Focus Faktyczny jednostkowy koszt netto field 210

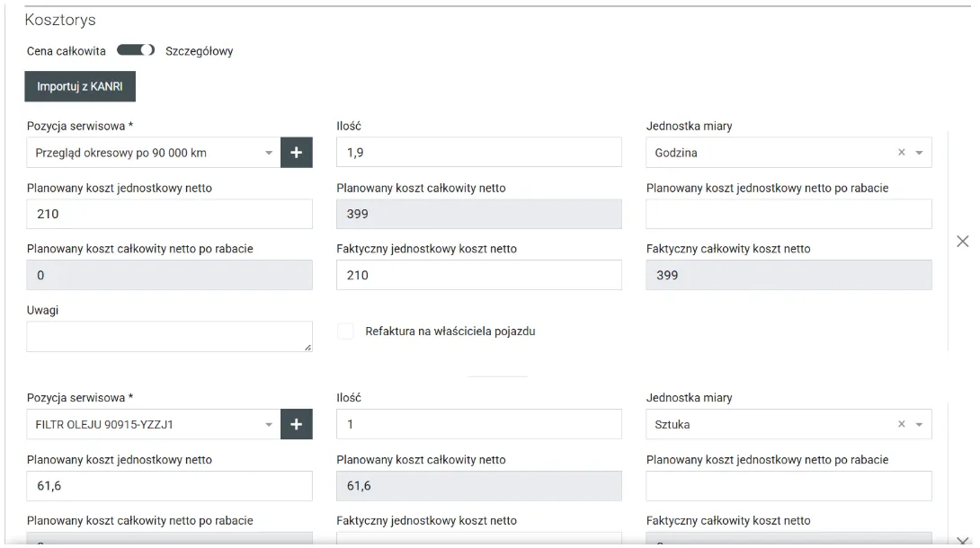point(478,275)
